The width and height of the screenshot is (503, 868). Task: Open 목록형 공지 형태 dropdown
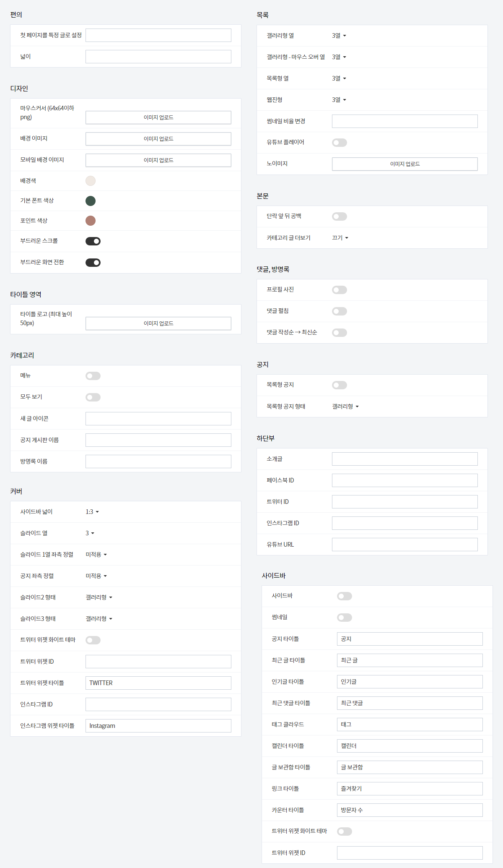point(345,407)
